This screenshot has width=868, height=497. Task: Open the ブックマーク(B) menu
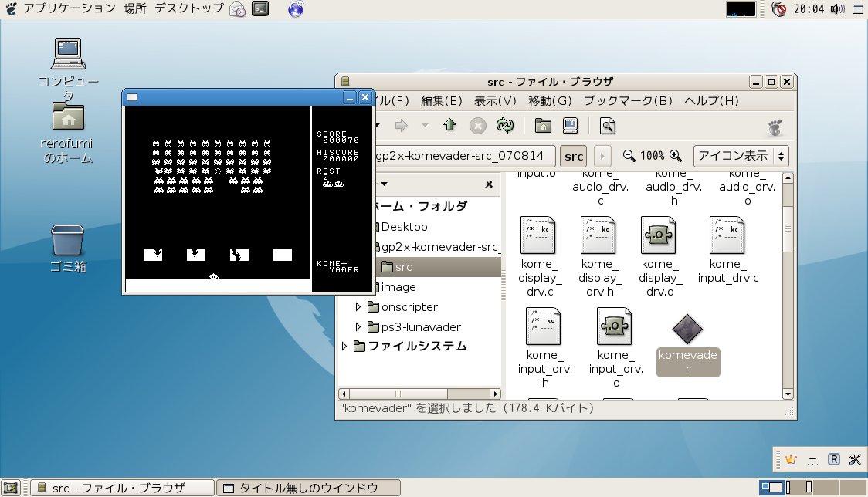[628, 101]
